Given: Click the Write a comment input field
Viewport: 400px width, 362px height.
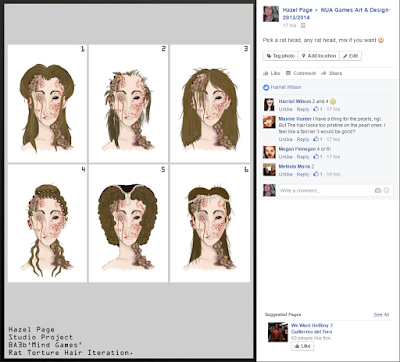Looking at the screenshot, I should (336, 191).
